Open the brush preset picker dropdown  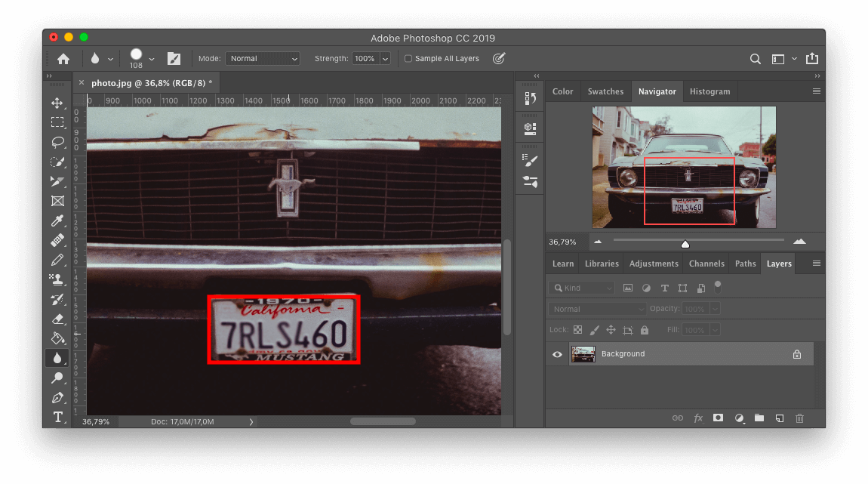coord(152,59)
